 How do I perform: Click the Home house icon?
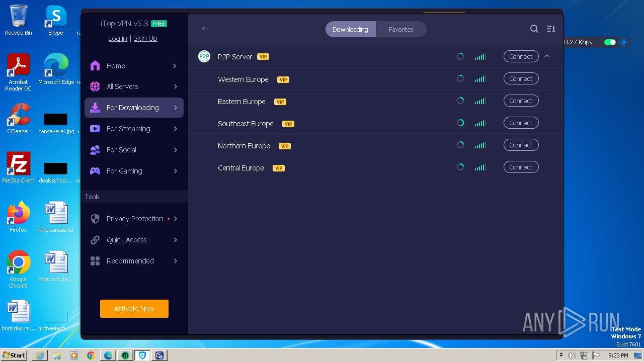tap(95, 66)
